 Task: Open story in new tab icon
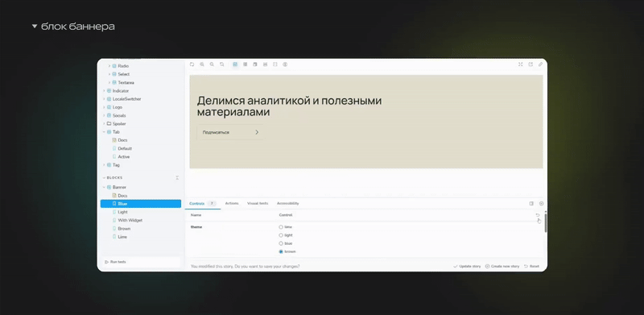click(530, 64)
